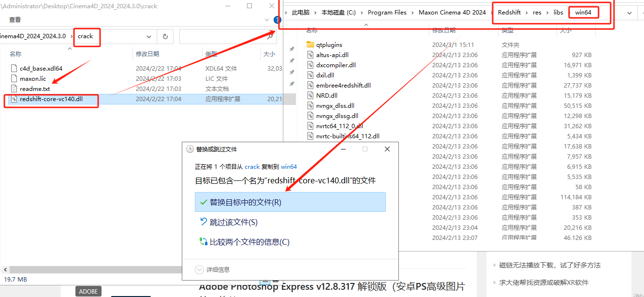The width and height of the screenshot is (644, 297).
Task: Sort crack folder by 名称 column
Action: (15, 54)
